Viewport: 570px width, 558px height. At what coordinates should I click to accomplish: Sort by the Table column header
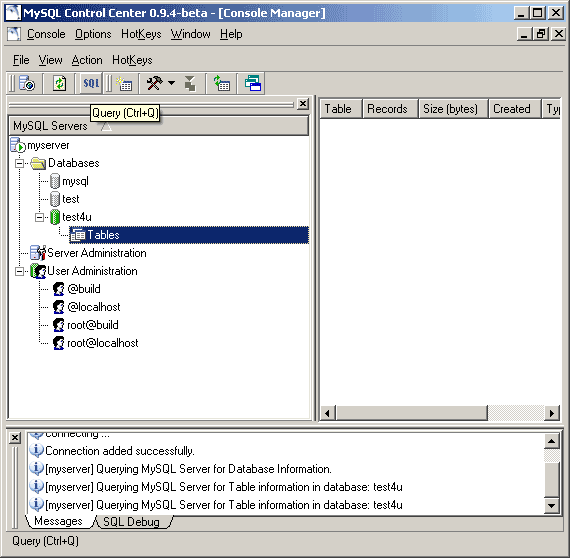341,109
